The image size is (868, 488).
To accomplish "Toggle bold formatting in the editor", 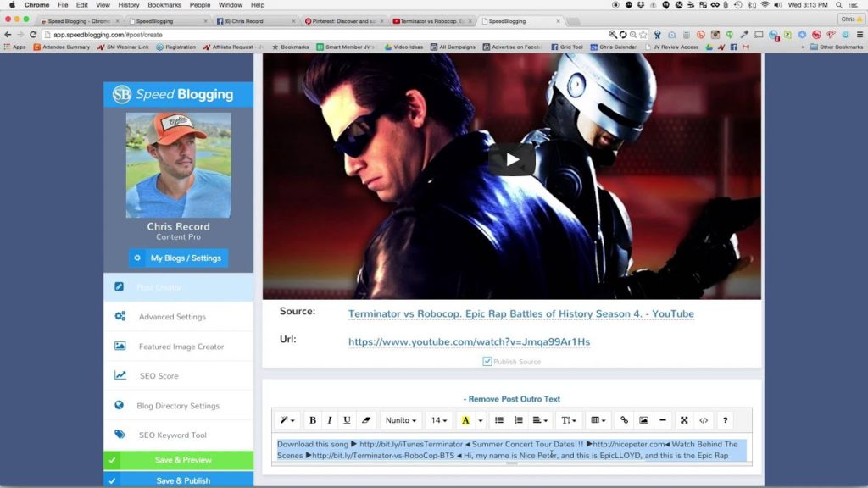I will click(x=312, y=420).
